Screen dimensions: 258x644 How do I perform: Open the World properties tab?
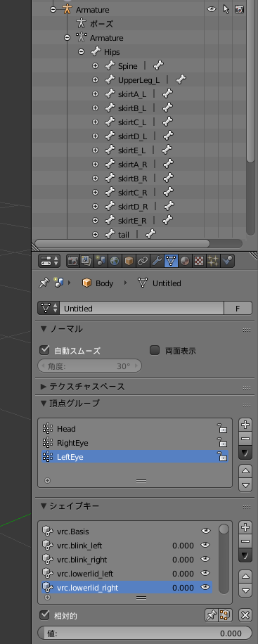pyautogui.click(x=115, y=261)
